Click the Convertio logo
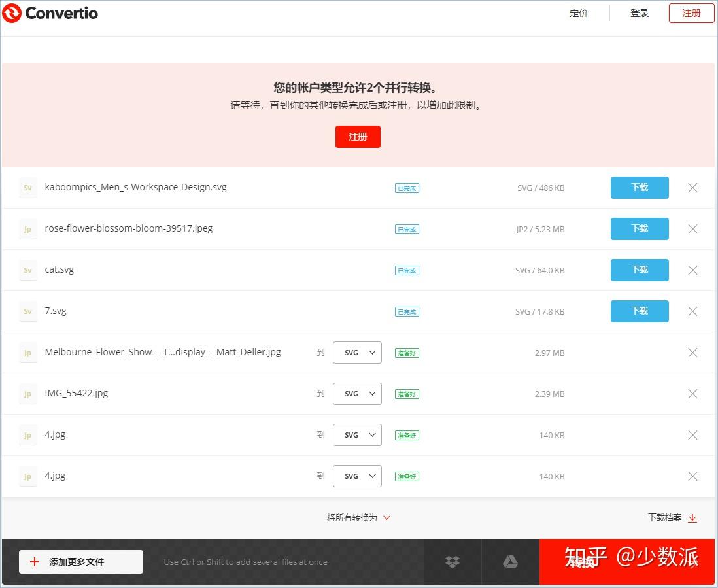The width and height of the screenshot is (718, 588). coord(50,13)
